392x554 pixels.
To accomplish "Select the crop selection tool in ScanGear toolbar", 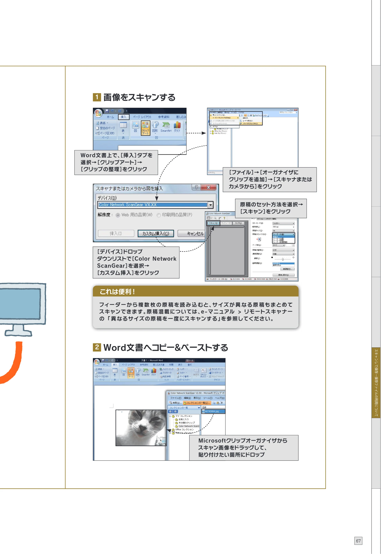I will tap(209, 218).
